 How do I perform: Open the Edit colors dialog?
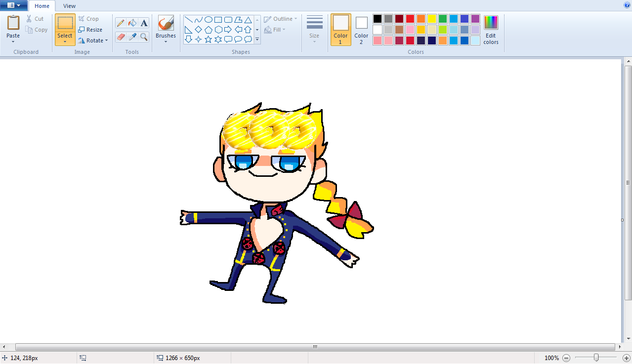[491, 30]
